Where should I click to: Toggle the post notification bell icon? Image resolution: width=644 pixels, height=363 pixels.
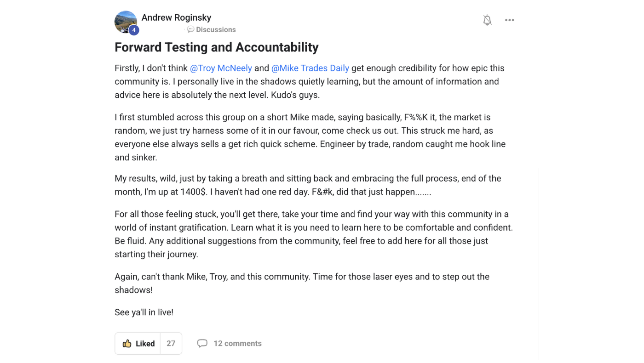(x=487, y=20)
